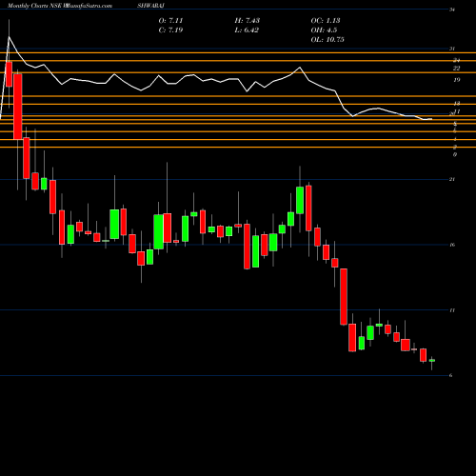Click the price axis label 6

450,376
